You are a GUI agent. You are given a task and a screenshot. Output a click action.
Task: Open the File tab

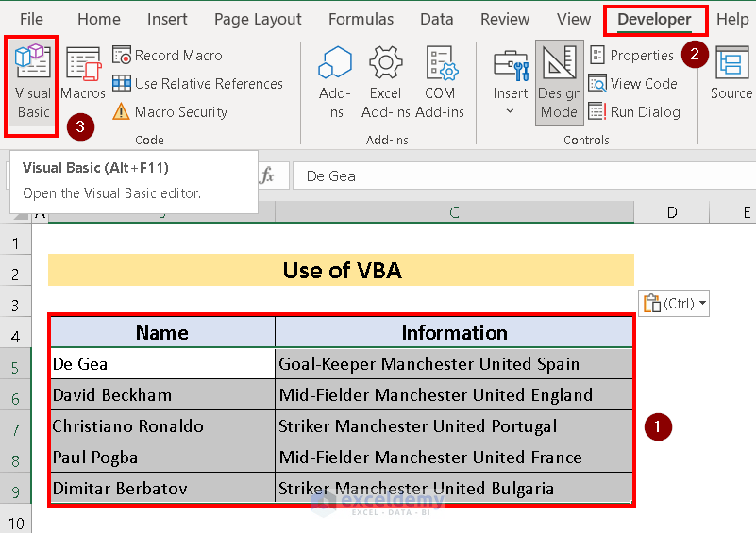pos(31,19)
